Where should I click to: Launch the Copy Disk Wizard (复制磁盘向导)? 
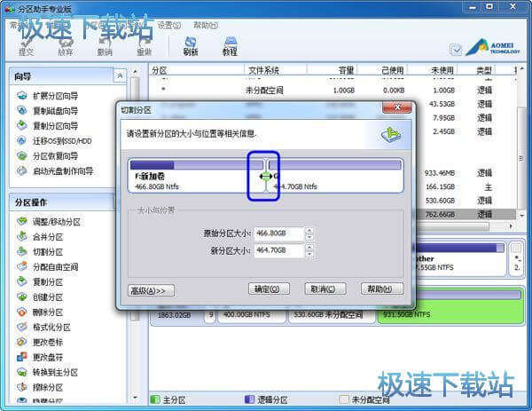pyautogui.click(x=48, y=111)
